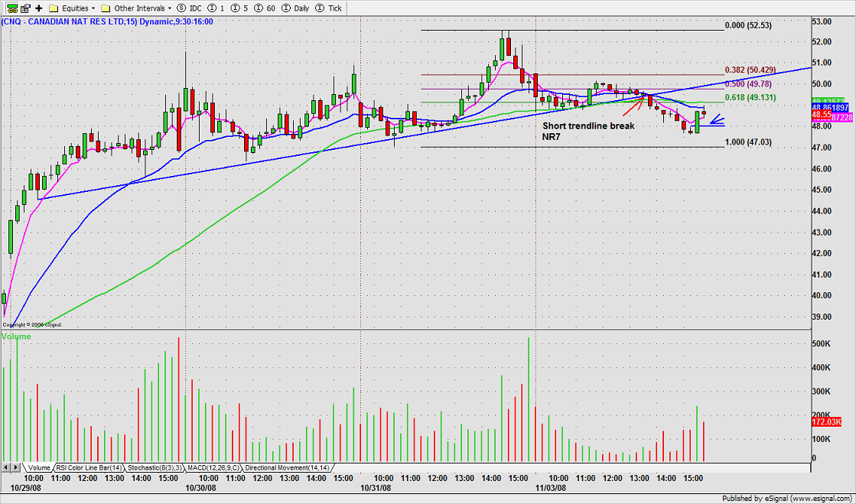Click the Equities folder icon
The image size is (856, 504).
tap(54, 8)
